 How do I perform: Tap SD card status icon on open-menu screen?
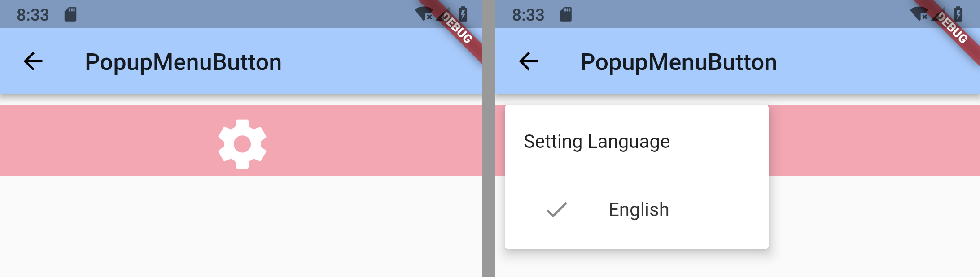(x=566, y=14)
